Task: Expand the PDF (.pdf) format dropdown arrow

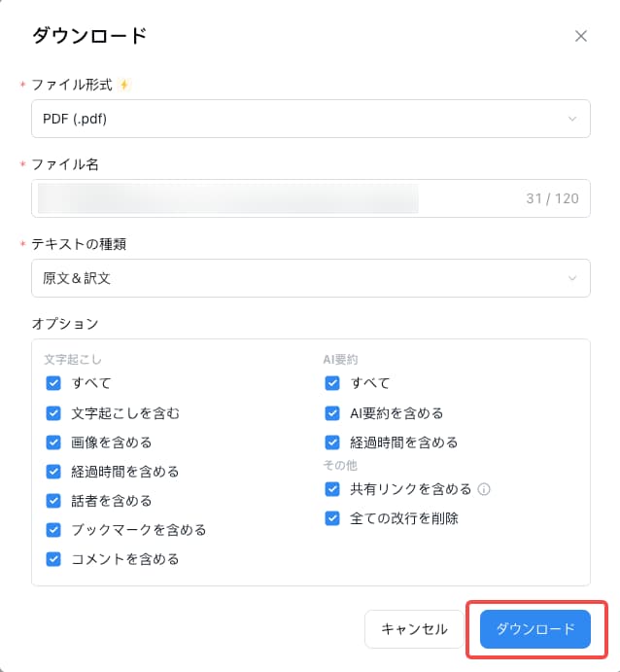Action: tap(572, 119)
